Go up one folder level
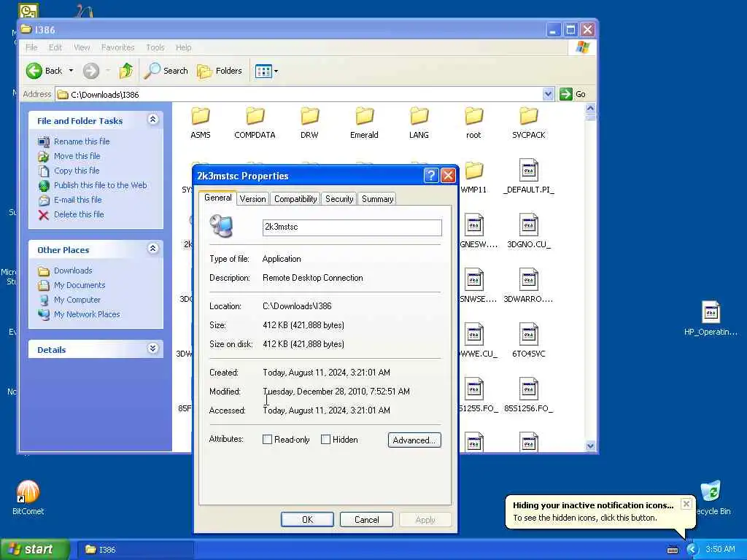 click(126, 71)
